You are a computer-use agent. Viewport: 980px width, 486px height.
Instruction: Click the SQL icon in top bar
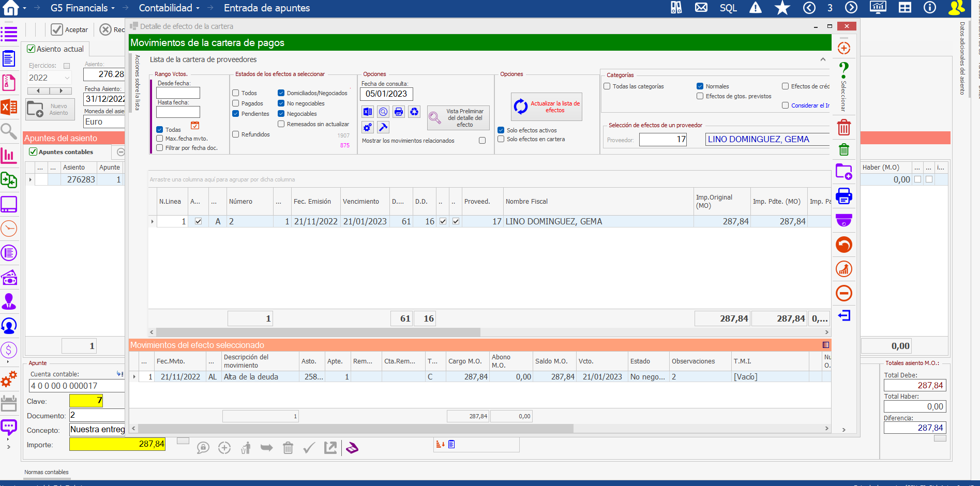(728, 8)
